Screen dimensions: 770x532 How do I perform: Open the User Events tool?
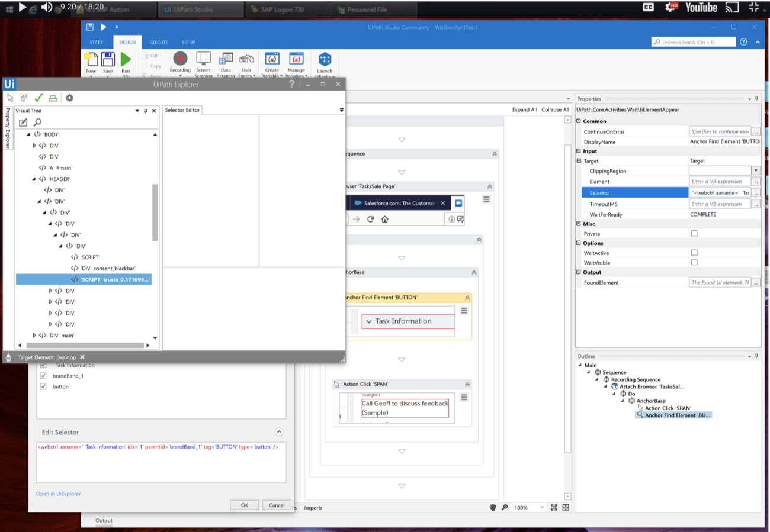point(246,59)
